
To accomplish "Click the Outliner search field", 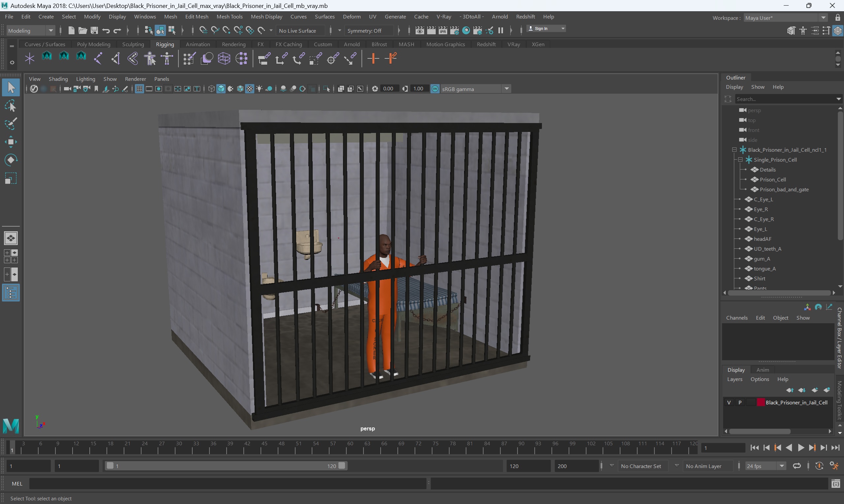I will click(x=785, y=99).
